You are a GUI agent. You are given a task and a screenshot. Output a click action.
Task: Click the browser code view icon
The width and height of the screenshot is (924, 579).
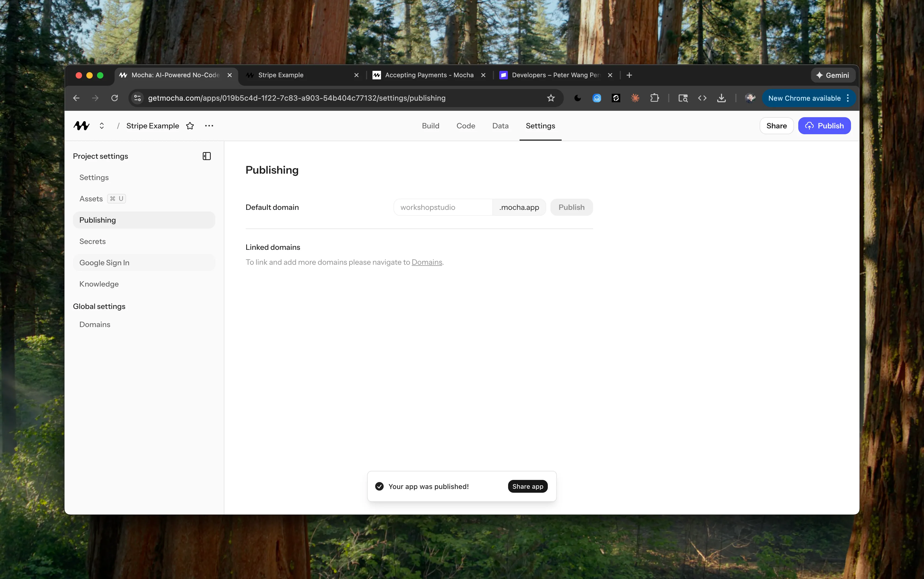[703, 98]
